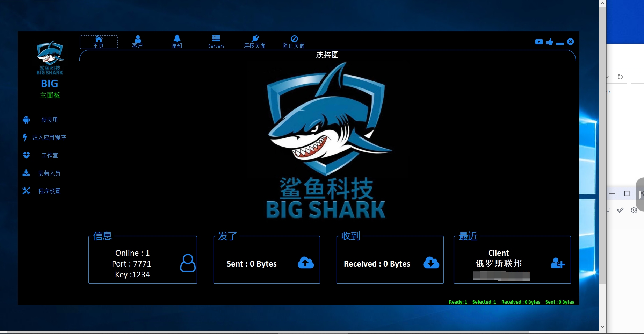The width and height of the screenshot is (644, 334).
Task: Click 'Received : 0 Bytes' in status bar
Action: pos(521,302)
